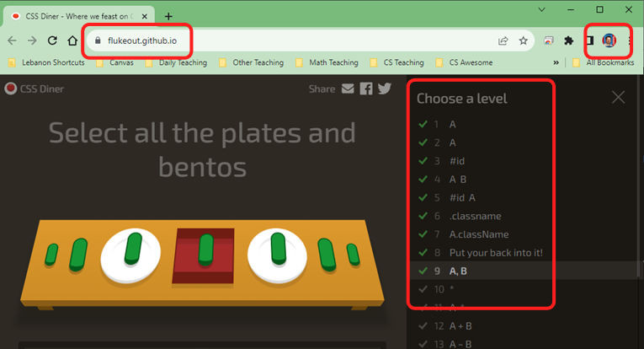Expand hidden bookmarks overflow chevron
The image size is (644, 349).
point(556,62)
